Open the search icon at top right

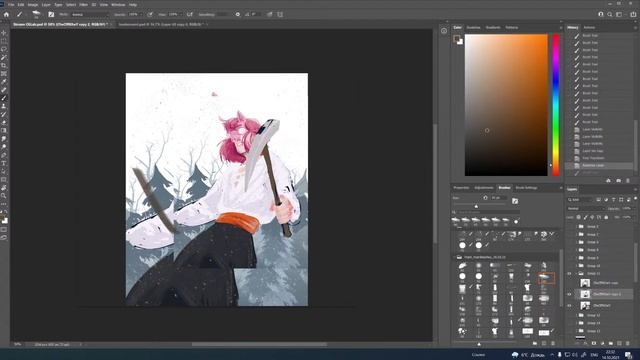tap(610, 14)
